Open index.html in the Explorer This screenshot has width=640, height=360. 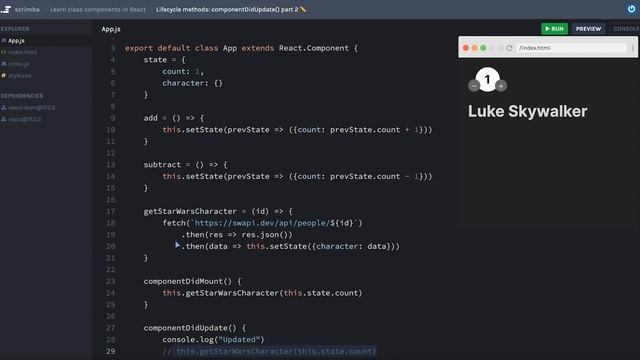(x=22, y=52)
